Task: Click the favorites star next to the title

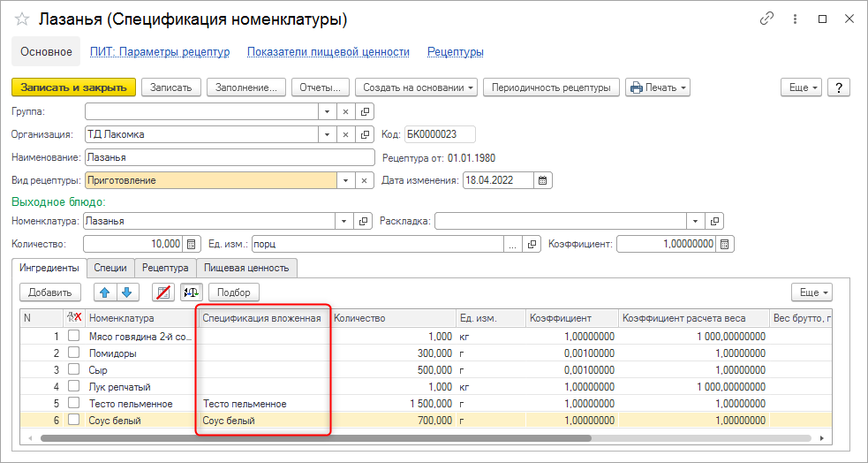Action: [22, 19]
